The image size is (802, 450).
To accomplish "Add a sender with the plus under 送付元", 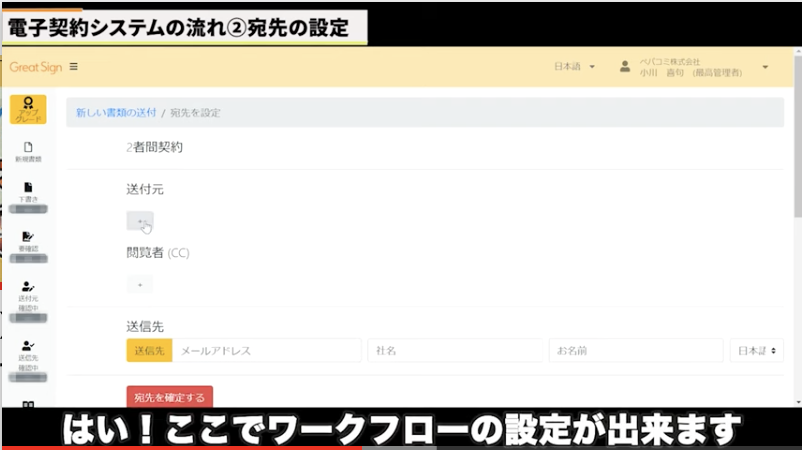I will click(x=140, y=221).
